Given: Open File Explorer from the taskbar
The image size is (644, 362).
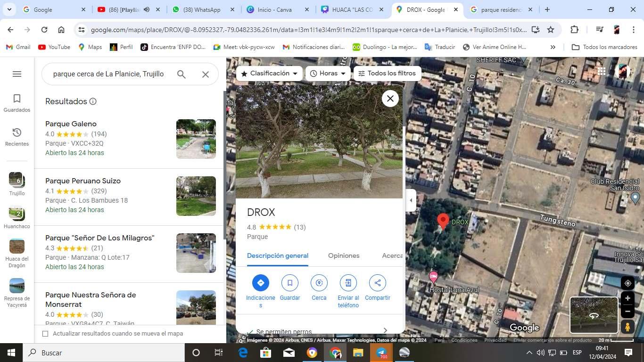Looking at the screenshot, I should (358, 353).
